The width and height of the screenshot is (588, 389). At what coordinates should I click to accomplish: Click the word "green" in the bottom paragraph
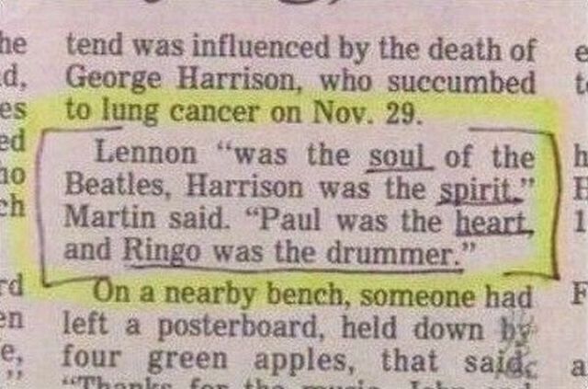click(x=187, y=360)
